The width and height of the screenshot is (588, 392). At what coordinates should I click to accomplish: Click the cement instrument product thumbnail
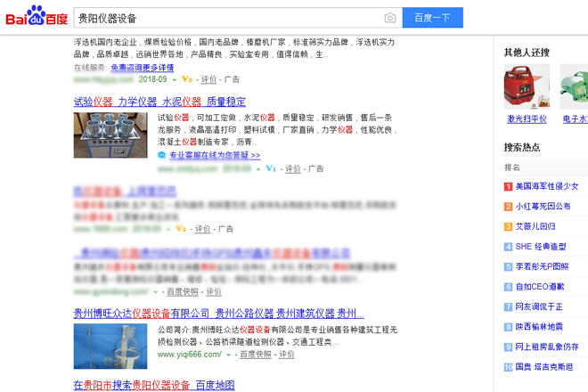pos(110,135)
